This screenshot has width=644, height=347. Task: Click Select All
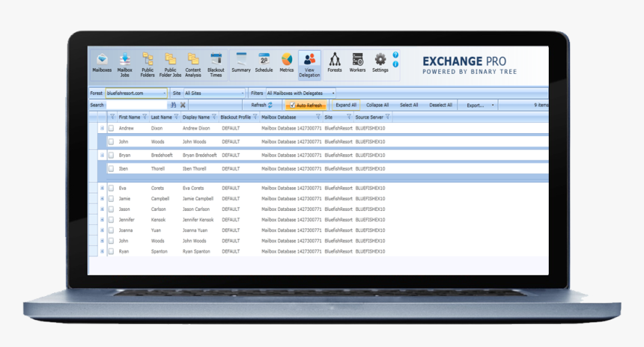coord(409,105)
